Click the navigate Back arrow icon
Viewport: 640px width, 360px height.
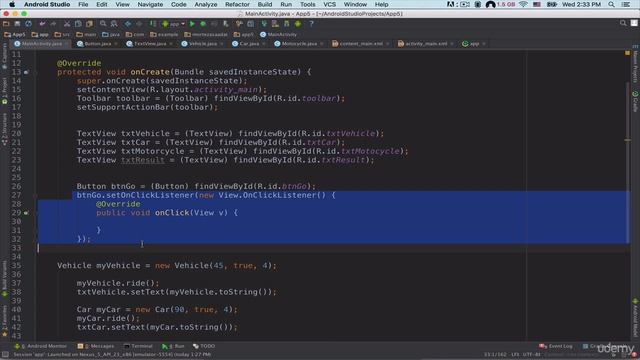[128, 24]
